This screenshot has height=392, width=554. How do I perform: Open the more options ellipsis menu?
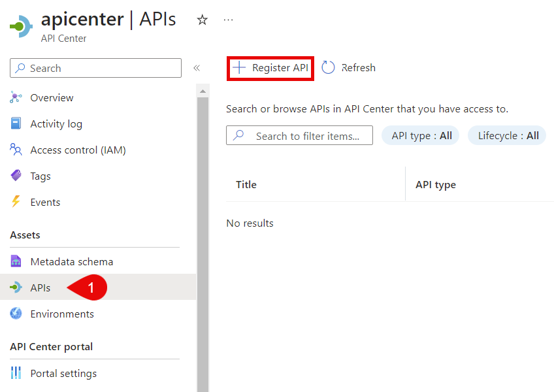click(x=228, y=20)
